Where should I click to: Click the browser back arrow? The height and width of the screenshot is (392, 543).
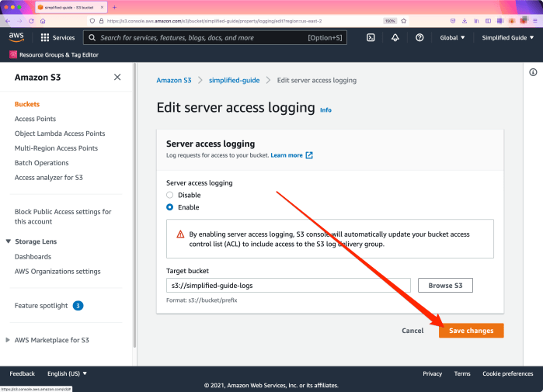tap(8, 21)
